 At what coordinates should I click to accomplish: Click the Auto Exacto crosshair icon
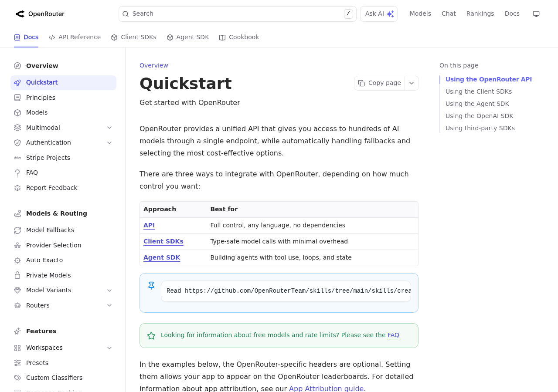tap(17, 260)
